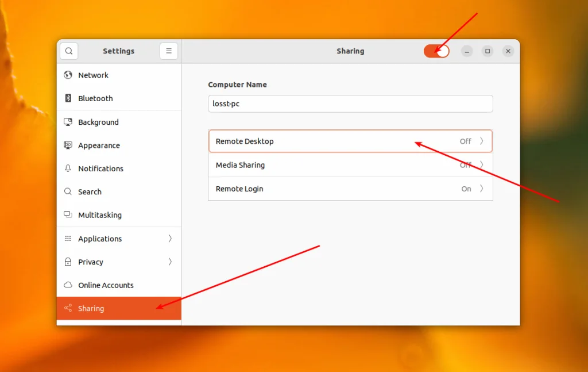Click the Online Accounts cloud icon

point(68,285)
